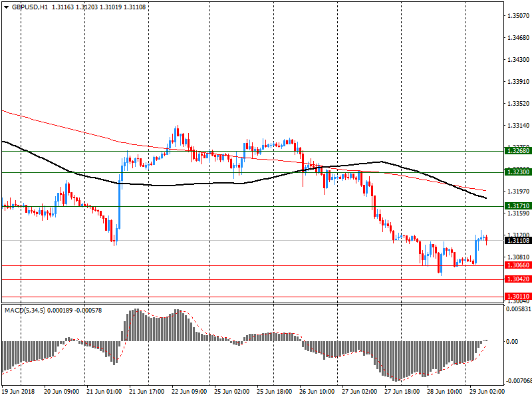Click the 1.34300 value on price scale
This screenshot has width=532, height=399.
[517, 60]
